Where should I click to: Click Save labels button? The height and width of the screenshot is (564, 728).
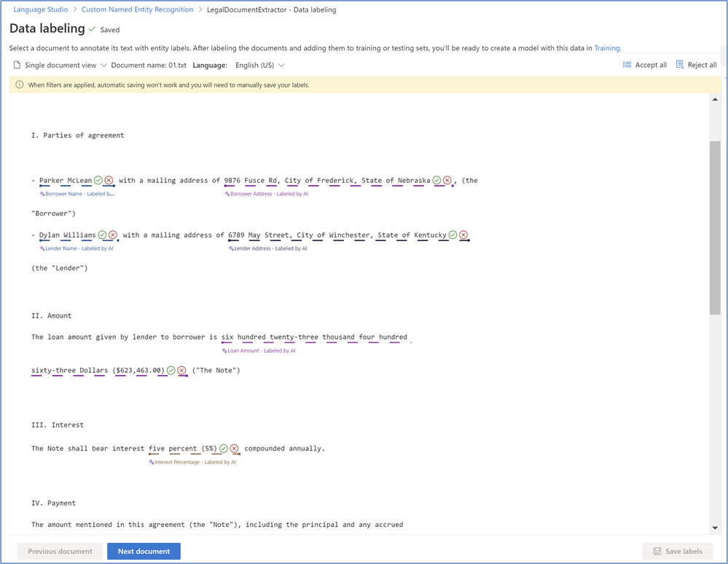(x=678, y=551)
